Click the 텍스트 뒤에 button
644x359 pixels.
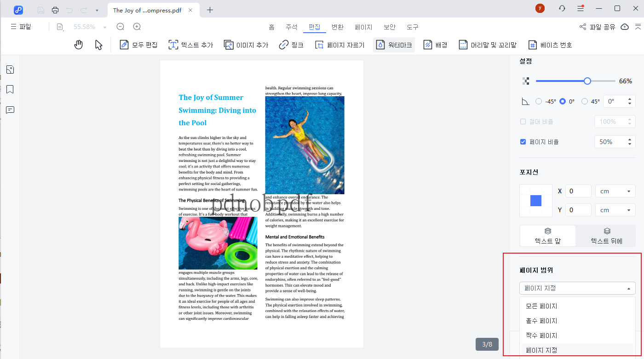click(606, 236)
